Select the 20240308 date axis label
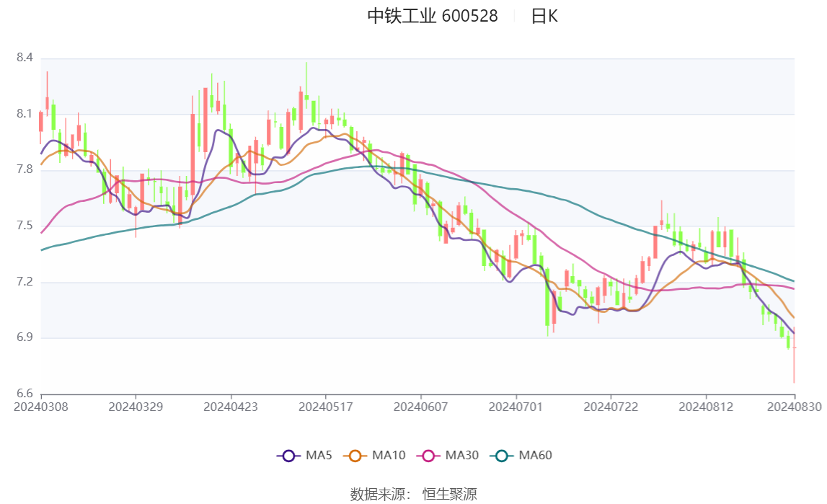827x504 pixels. pos(40,407)
